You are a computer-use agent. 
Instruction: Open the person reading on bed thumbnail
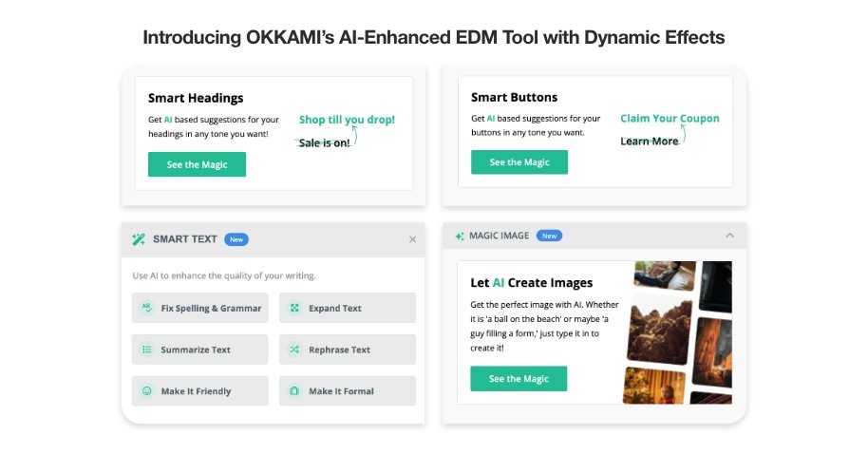click(x=664, y=275)
